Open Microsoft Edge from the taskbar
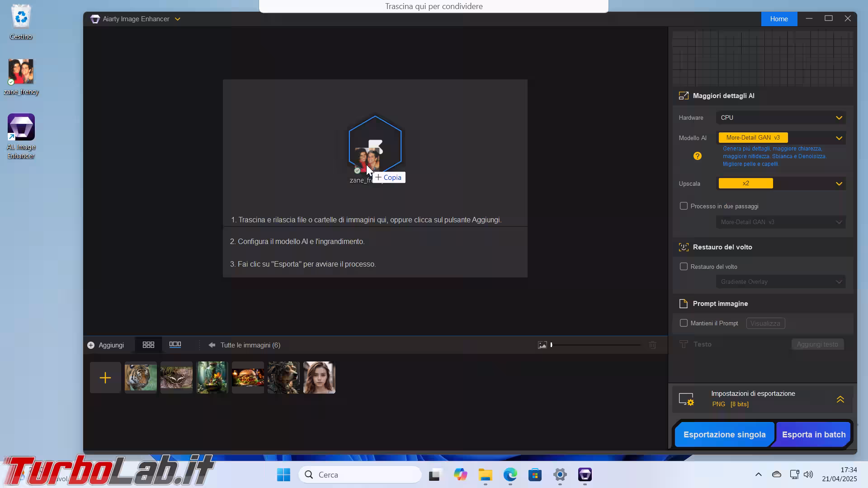868x488 pixels. pos(510,475)
